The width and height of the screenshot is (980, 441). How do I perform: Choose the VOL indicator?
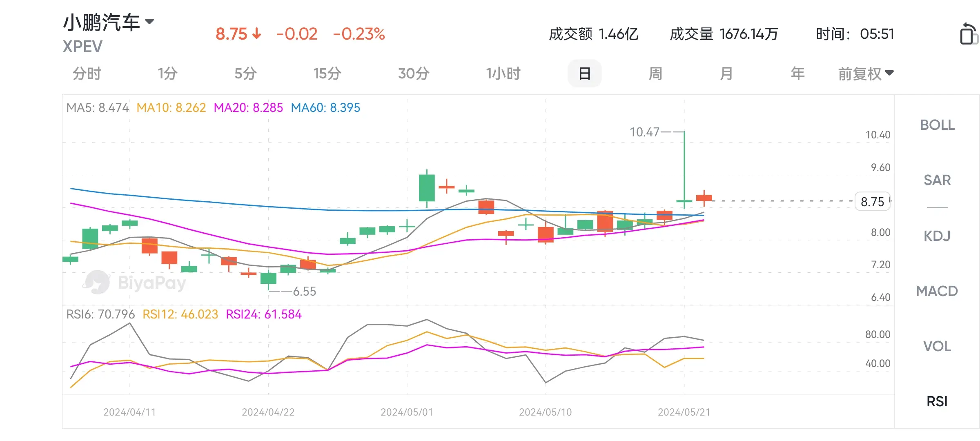937,346
